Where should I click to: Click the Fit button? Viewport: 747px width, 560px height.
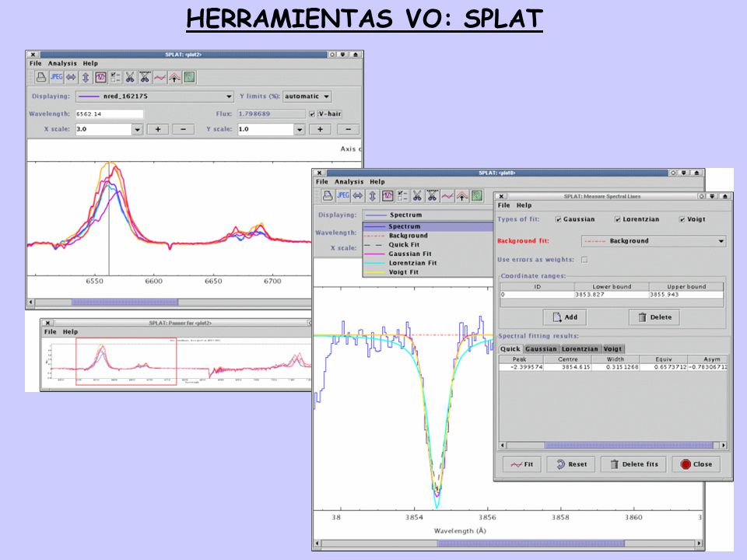coord(522,464)
